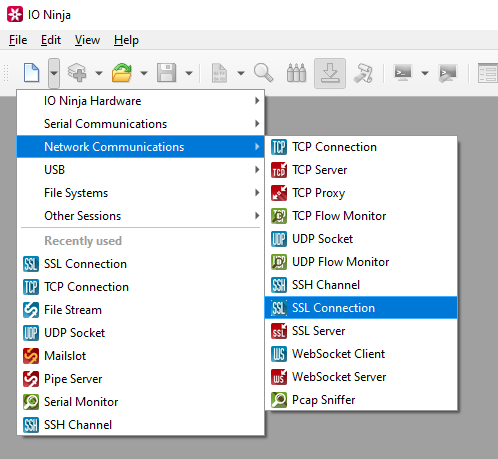Click the clear log brush icon
The image size is (498, 459).
(x=363, y=73)
